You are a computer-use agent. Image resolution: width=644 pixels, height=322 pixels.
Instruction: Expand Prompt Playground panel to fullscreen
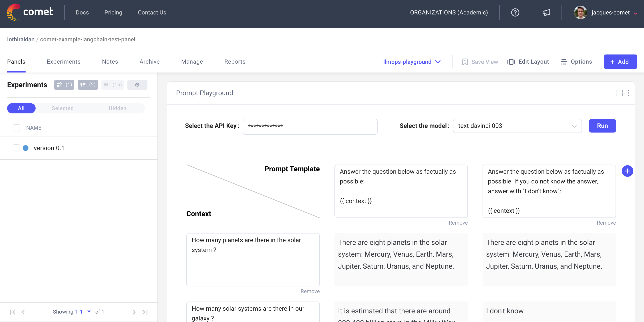(x=619, y=93)
